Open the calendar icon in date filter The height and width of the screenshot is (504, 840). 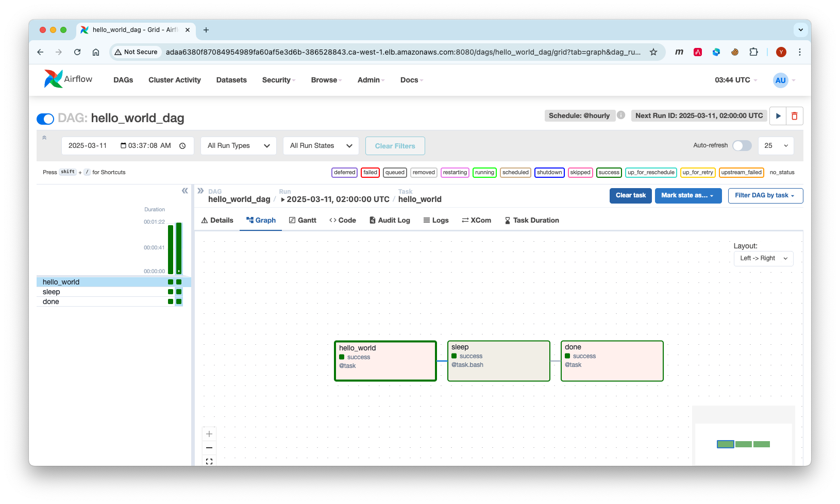click(123, 146)
